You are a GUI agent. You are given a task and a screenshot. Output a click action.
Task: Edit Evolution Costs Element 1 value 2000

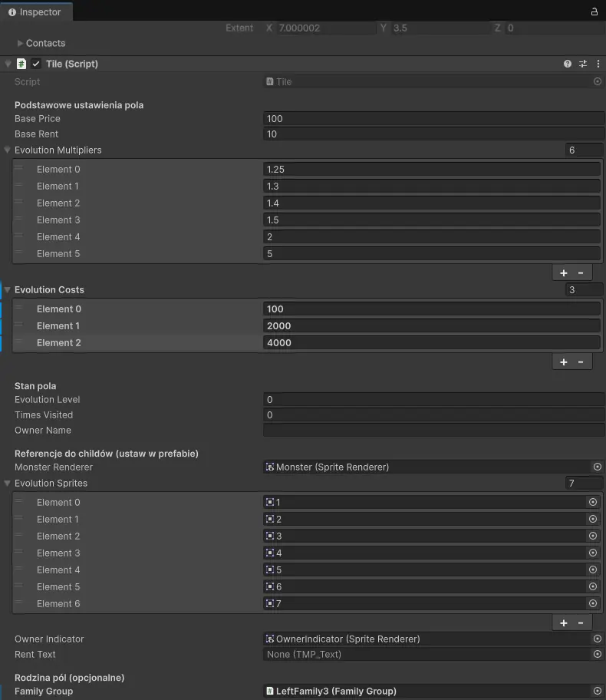pos(432,326)
